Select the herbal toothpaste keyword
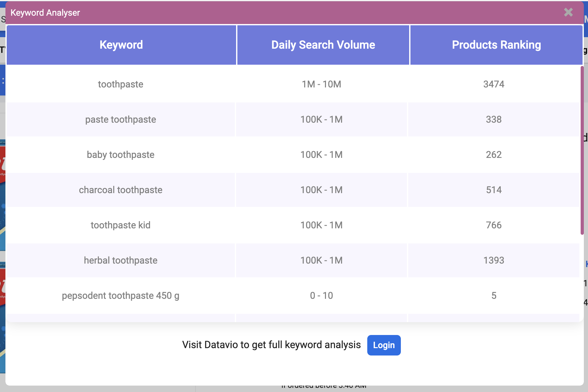 (x=121, y=260)
